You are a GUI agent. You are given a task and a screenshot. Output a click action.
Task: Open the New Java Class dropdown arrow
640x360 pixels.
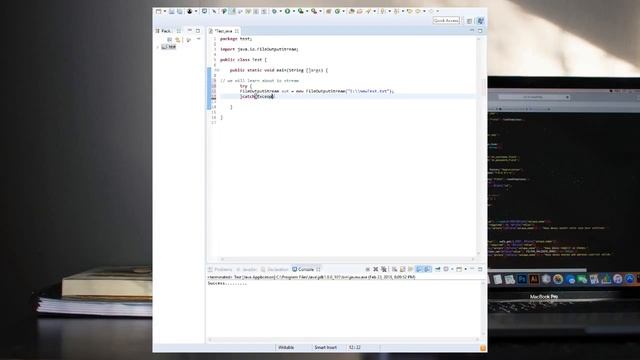point(344,11)
